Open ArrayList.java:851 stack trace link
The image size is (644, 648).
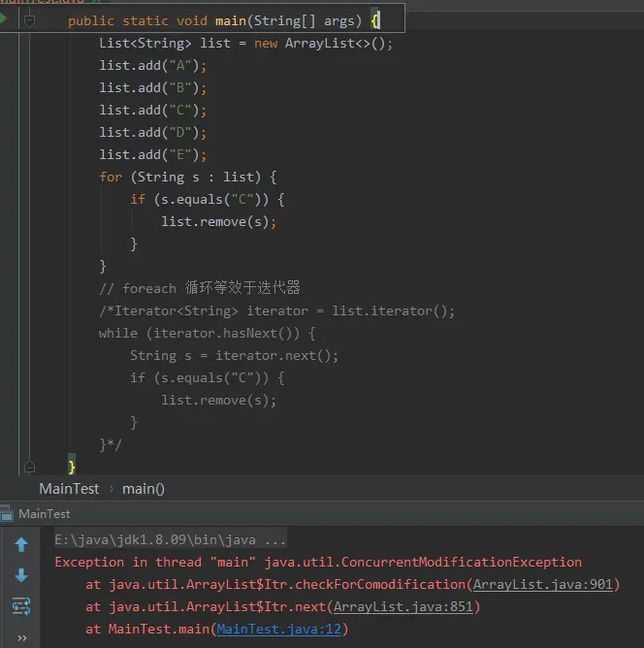(x=402, y=606)
